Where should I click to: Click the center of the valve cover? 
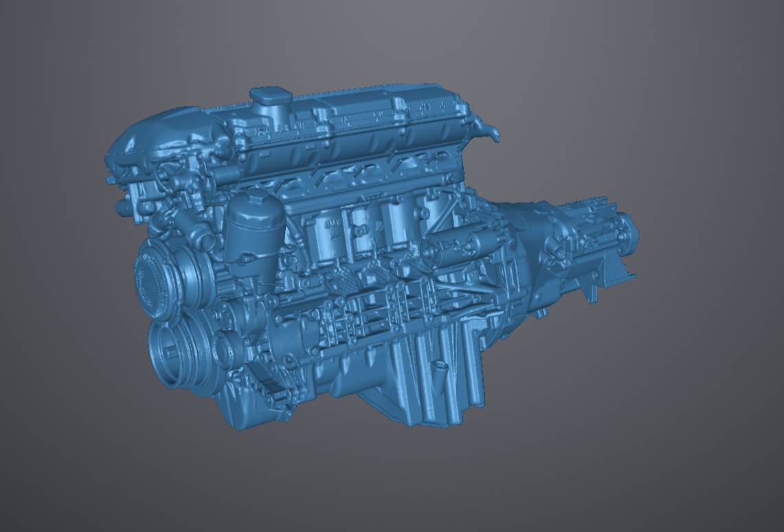coord(357,124)
